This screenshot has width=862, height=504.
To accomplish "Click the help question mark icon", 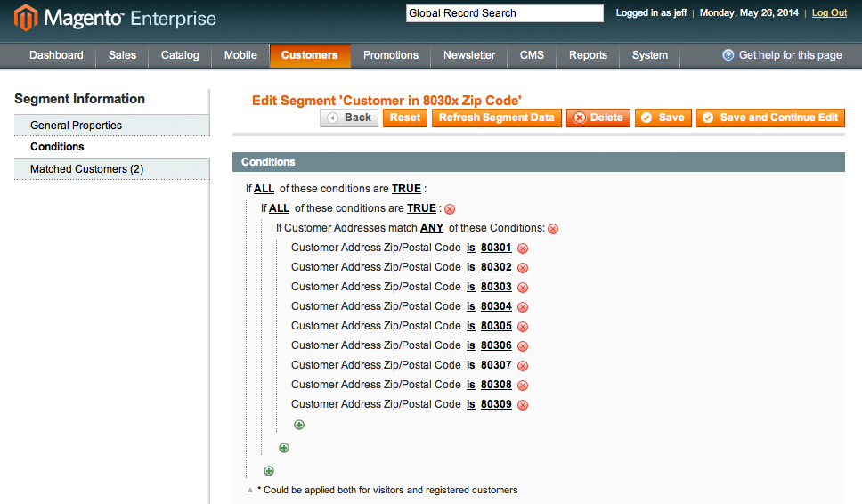I will pos(728,55).
